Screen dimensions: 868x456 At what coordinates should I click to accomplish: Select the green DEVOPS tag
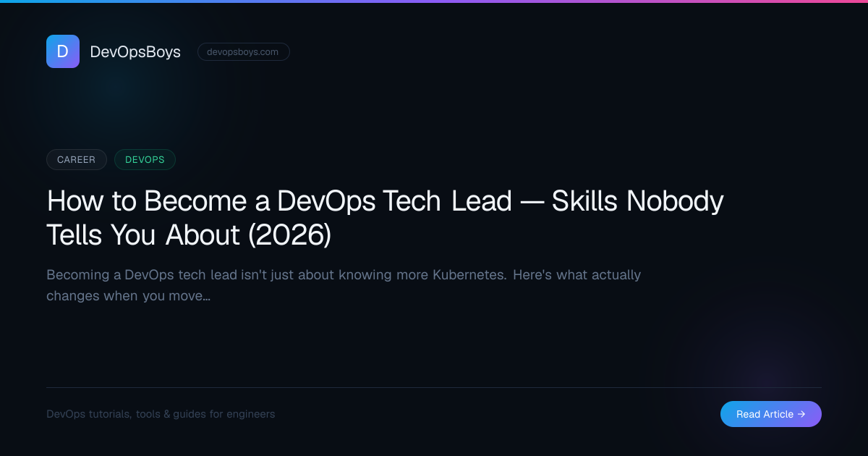(145, 160)
